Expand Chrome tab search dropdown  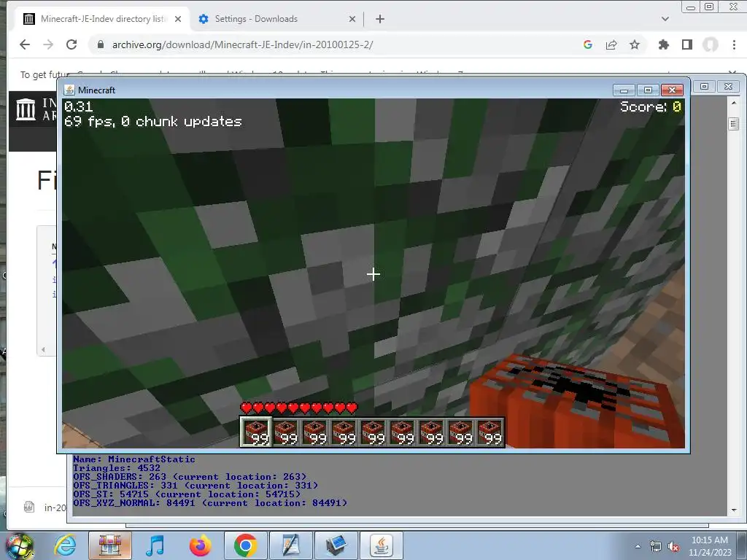(x=665, y=19)
